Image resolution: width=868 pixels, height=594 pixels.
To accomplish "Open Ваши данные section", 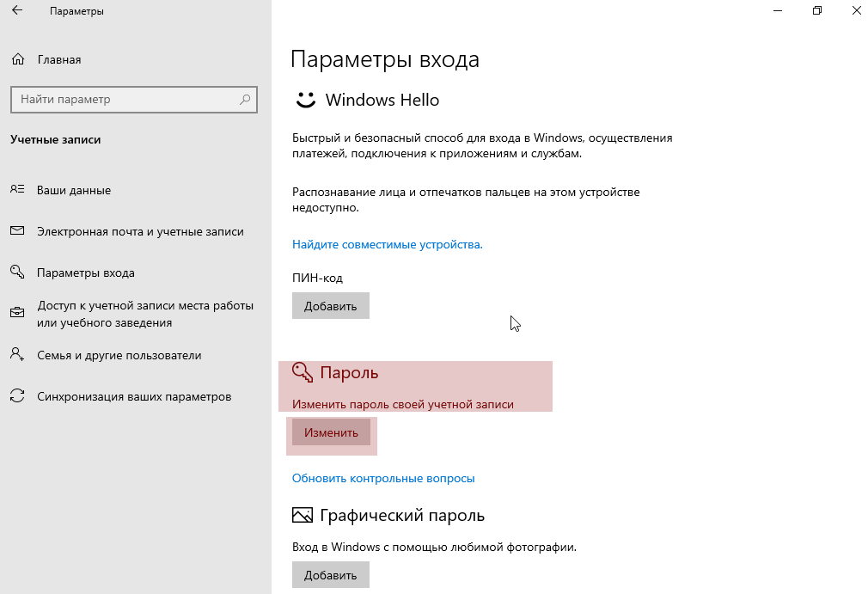I will (x=74, y=191).
